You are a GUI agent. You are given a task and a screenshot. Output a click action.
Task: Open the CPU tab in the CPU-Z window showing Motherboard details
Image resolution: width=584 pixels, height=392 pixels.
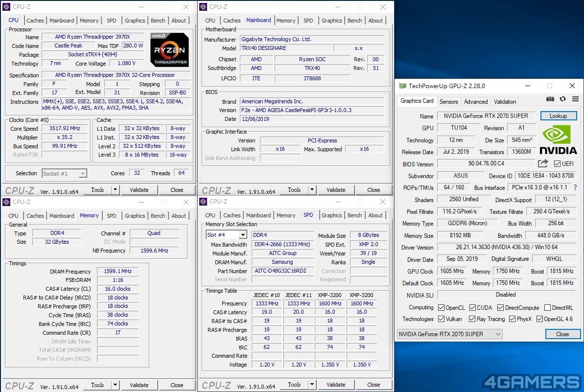pyautogui.click(x=210, y=21)
